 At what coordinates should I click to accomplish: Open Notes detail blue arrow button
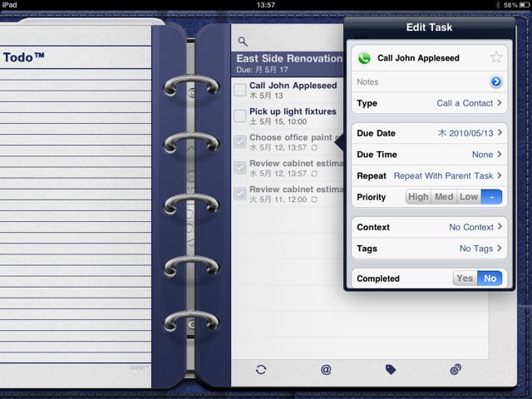point(496,81)
